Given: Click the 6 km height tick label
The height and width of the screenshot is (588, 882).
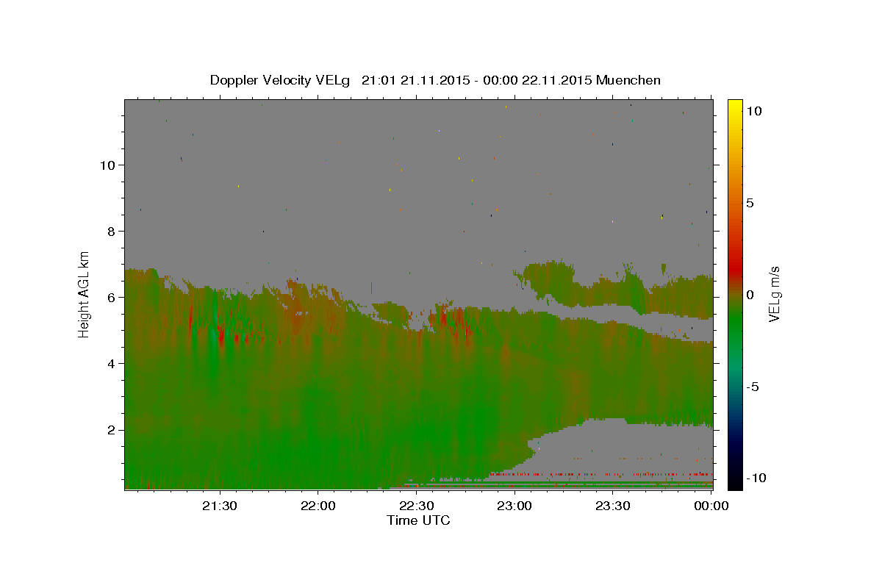Looking at the screenshot, I should coord(111,297).
